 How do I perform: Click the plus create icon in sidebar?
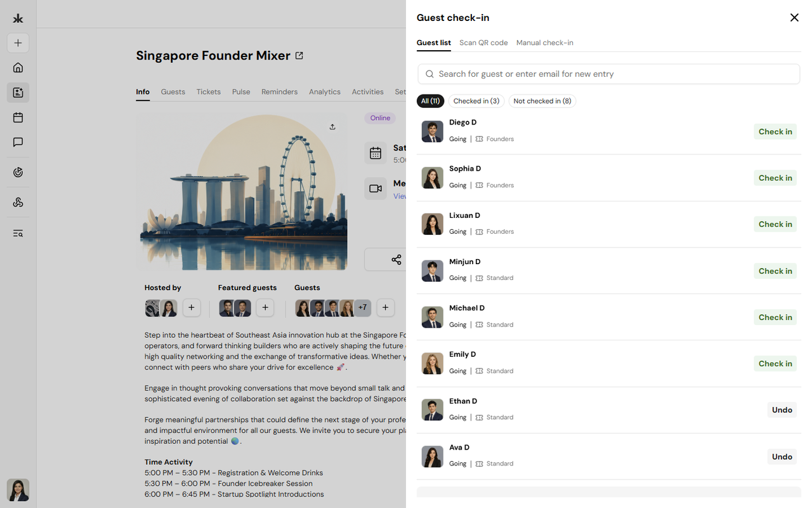(18, 43)
